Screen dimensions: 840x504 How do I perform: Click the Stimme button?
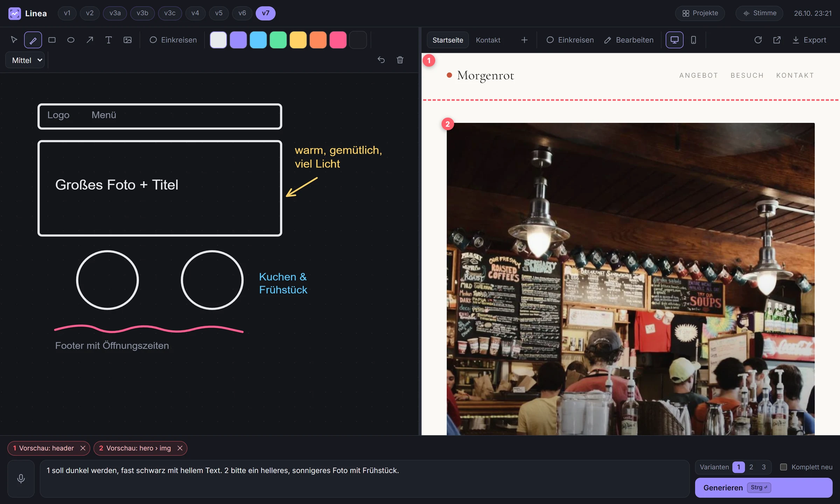(759, 13)
